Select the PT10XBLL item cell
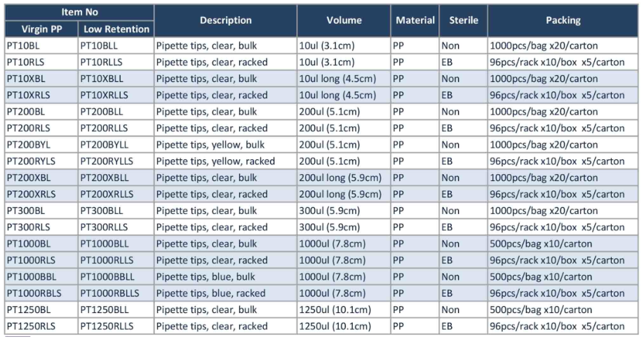 point(102,79)
